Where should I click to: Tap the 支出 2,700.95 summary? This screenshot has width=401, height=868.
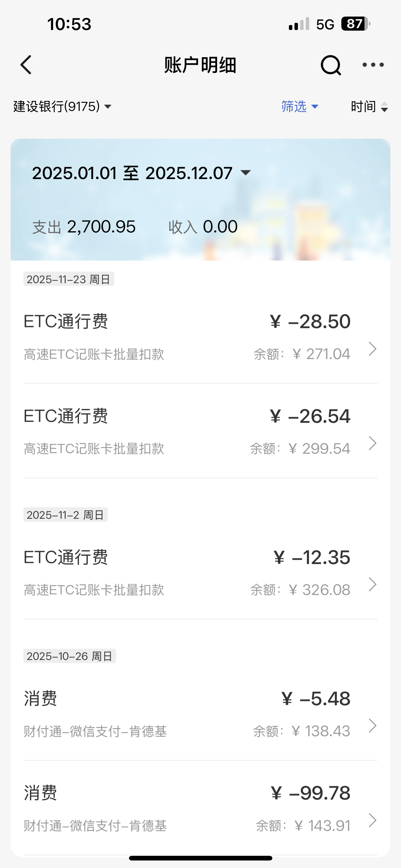(x=84, y=227)
